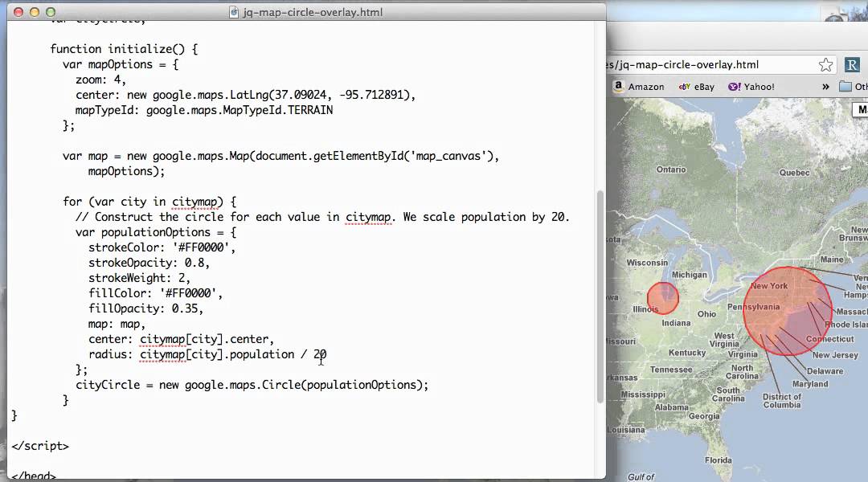Click the Florida label on the map
The width and height of the screenshot is (868, 482).
click(718, 460)
